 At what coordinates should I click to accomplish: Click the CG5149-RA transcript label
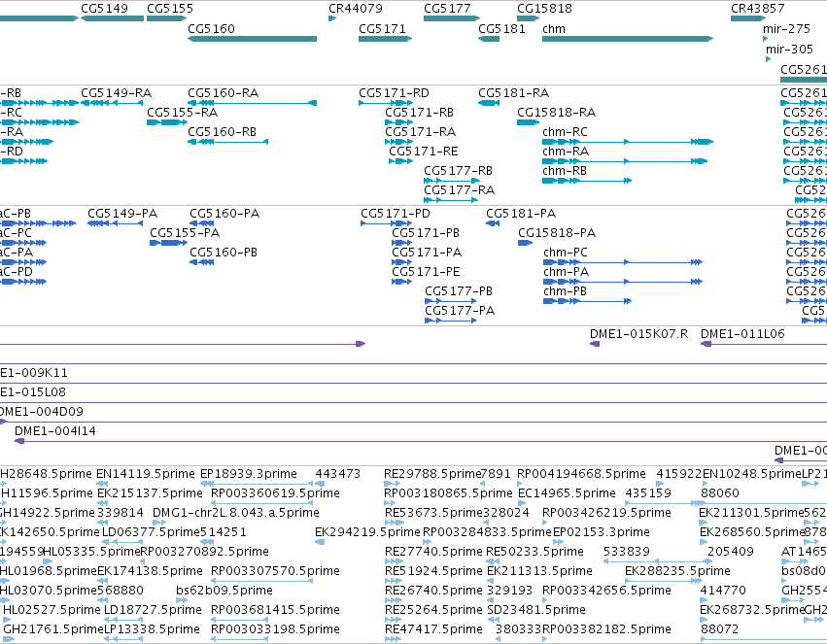[x=116, y=92]
